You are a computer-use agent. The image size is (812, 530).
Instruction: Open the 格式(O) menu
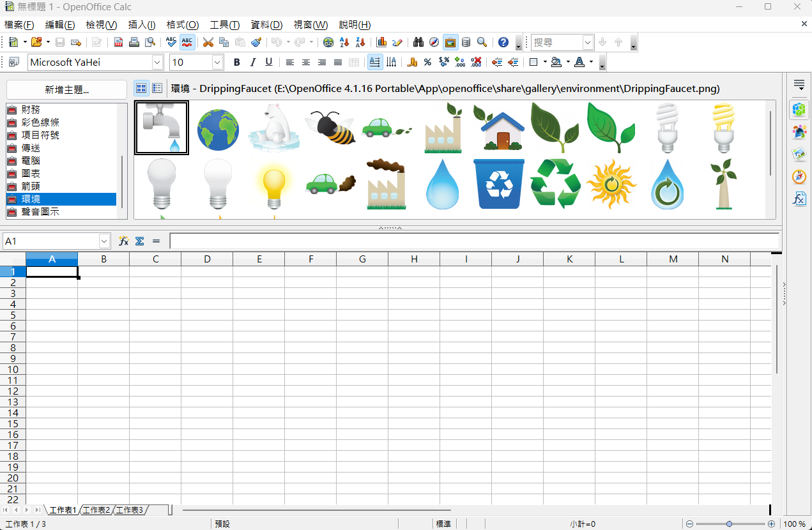(x=183, y=25)
